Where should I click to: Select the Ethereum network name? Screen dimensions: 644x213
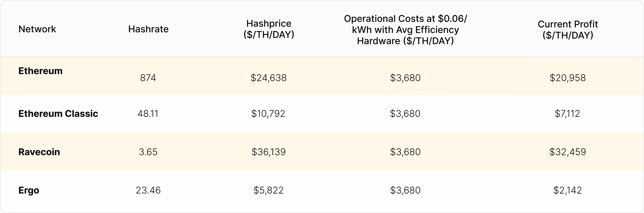[x=40, y=71]
